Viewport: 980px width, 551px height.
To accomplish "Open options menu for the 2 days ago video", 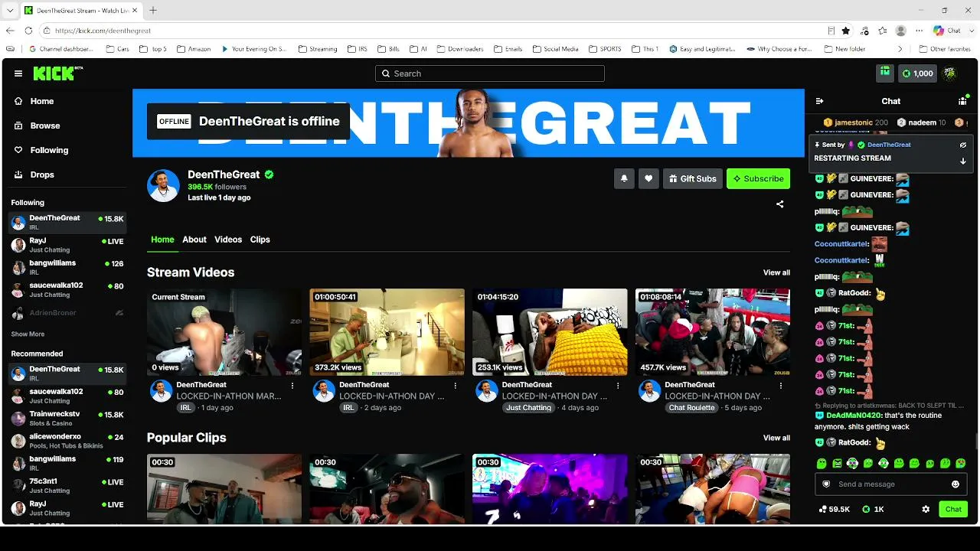I will (x=456, y=386).
